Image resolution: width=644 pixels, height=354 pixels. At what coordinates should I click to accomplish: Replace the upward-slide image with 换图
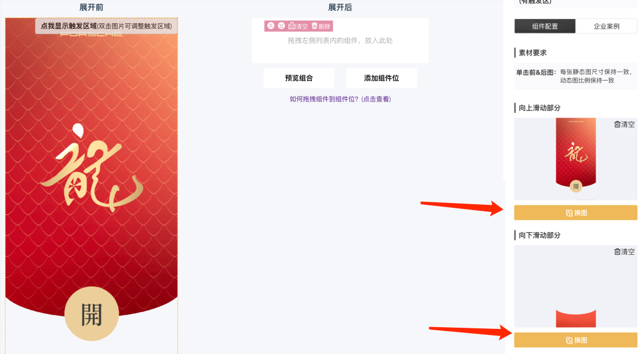(575, 213)
